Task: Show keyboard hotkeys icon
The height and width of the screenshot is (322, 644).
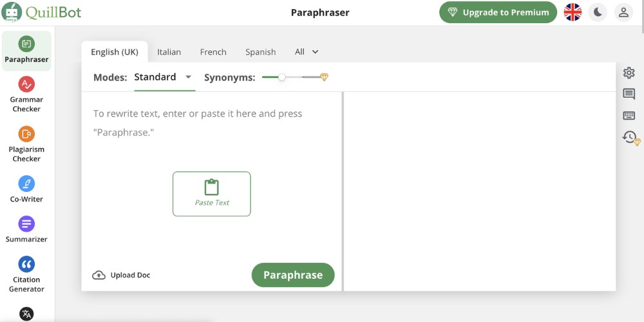Action: pyautogui.click(x=629, y=115)
